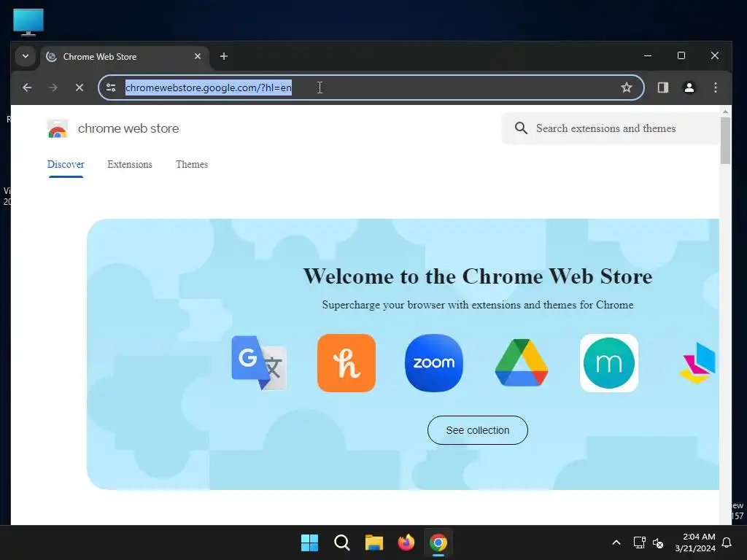
Task: Select the Chrome Web Store browser tab
Action: [125, 57]
